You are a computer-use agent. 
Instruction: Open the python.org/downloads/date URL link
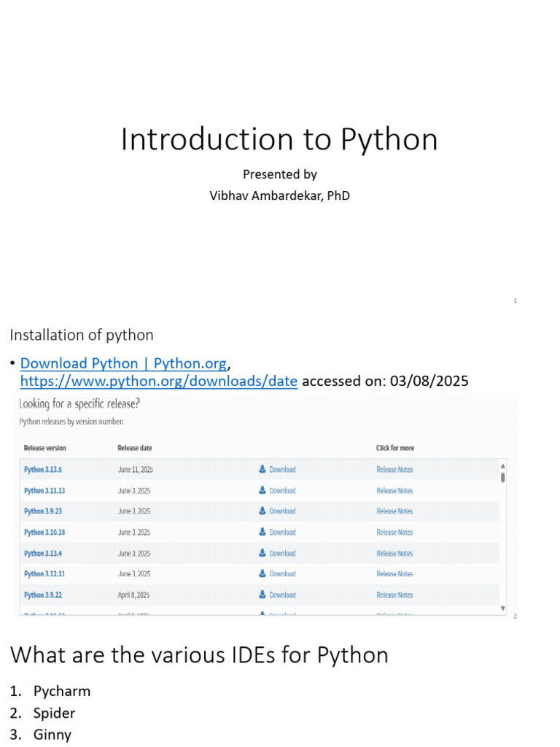click(159, 381)
